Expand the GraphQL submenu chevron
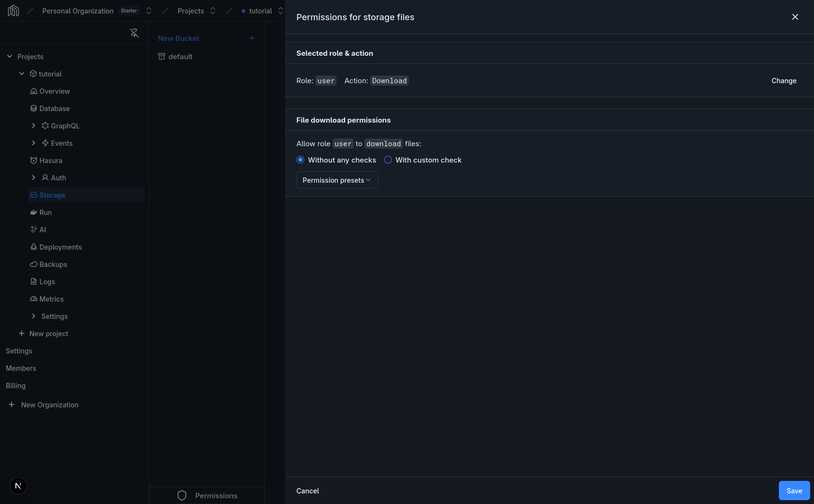The height and width of the screenshot is (504, 814). tap(34, 126)
